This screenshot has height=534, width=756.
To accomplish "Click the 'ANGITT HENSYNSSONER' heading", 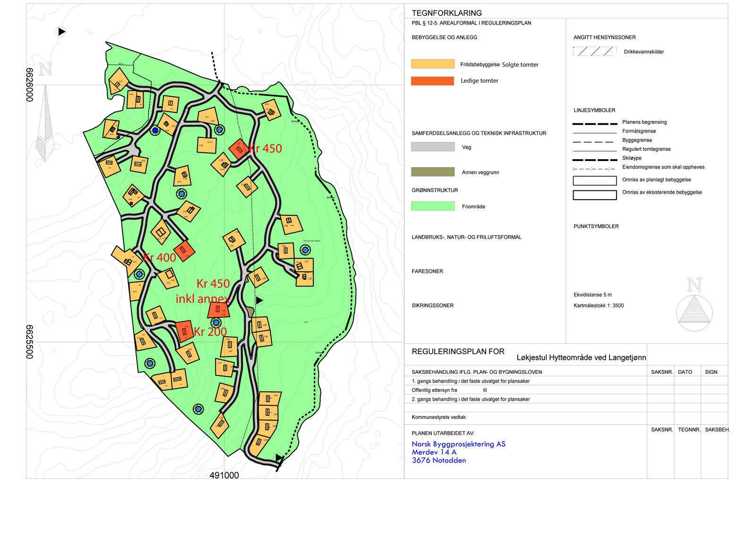I will point(605,37).
